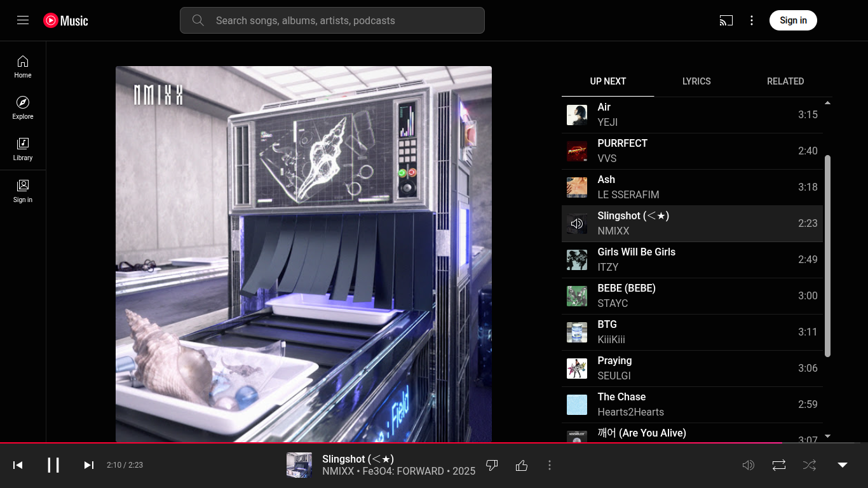This screenshot has width=868, height=488.
Task: Click the now-playing speaker icon on Slingshot
Action: point(577,224)
